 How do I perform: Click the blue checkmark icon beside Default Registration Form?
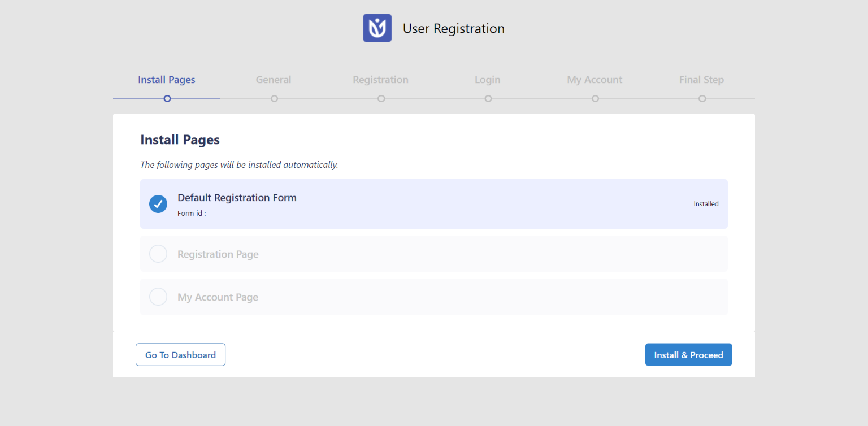(158, 204)
